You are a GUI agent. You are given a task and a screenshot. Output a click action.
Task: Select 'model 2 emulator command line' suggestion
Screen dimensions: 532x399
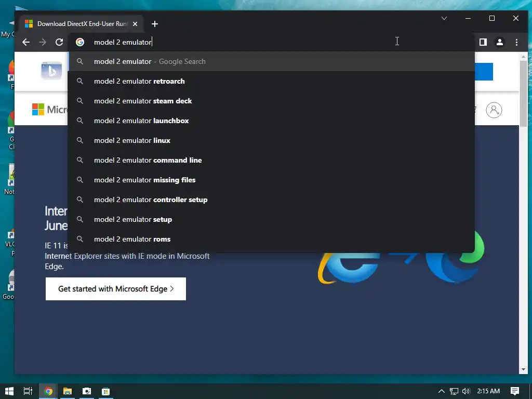(x=271, y=160)
